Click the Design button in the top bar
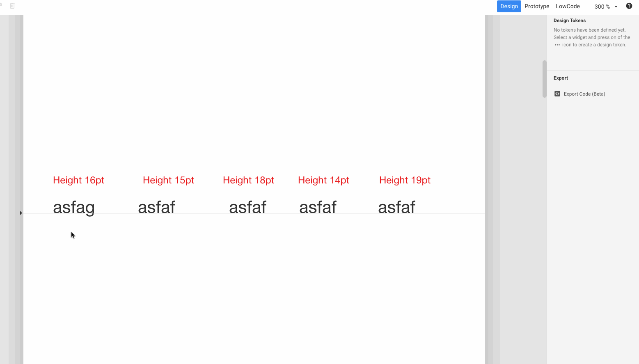The height and width of the screenshot is (364, 639). [x=509, y=6]
